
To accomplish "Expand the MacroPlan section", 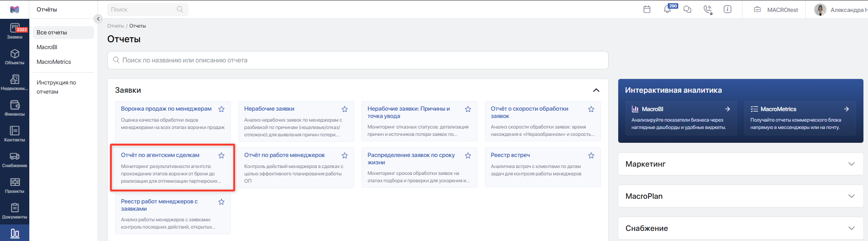I will pyautogui.click(x=741, y=196).
